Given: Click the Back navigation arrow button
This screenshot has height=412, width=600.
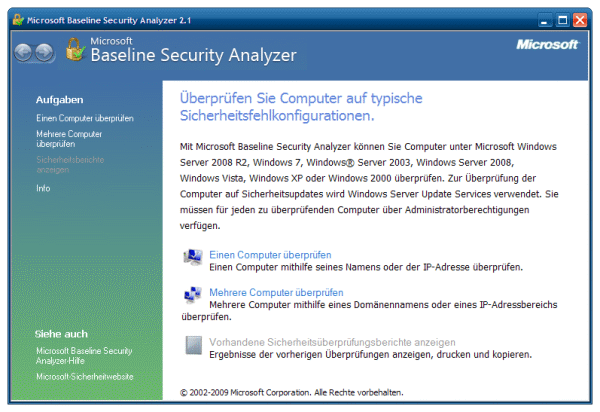Looking at the screenshot, I should pos(24,52).
